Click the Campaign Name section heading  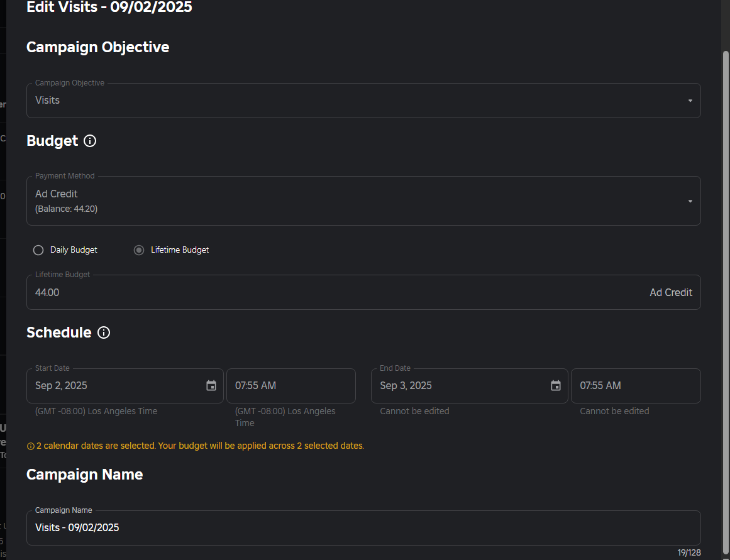click(x=85, y=475)
